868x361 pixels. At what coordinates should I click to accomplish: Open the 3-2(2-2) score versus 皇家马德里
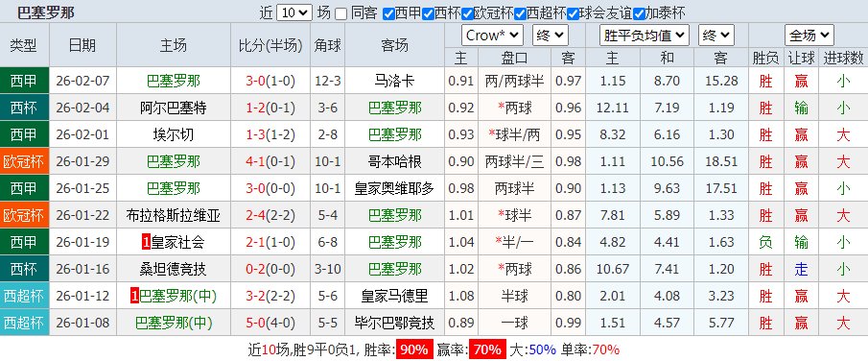[270, 296]
